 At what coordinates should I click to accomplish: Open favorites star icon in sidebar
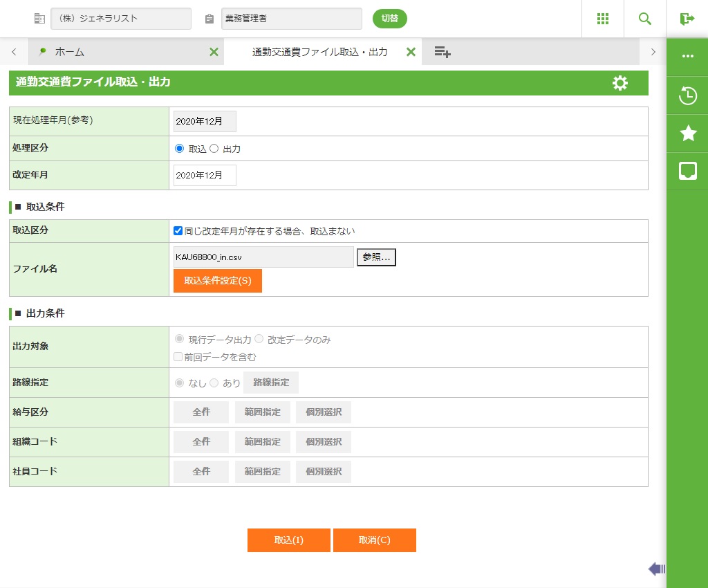point(688,134)
